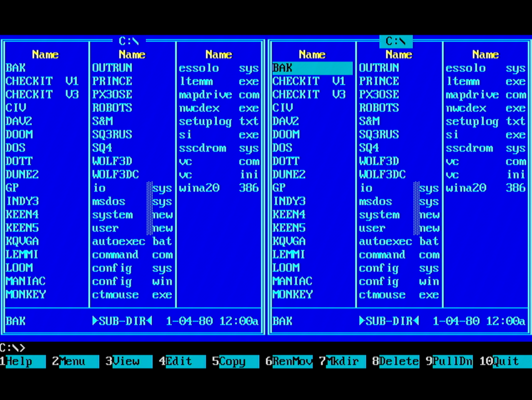The width and height of the screenshot is (532, 400).
Task: Click the 1 Help function key
Action: (x=23, y=361)
